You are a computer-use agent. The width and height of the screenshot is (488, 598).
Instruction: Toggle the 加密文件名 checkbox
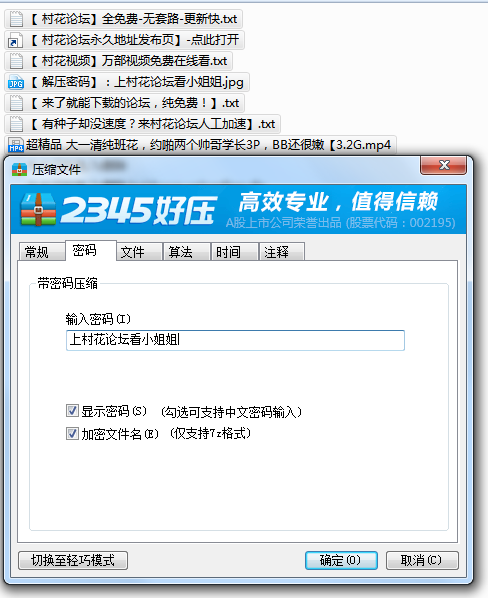(72, 434)
